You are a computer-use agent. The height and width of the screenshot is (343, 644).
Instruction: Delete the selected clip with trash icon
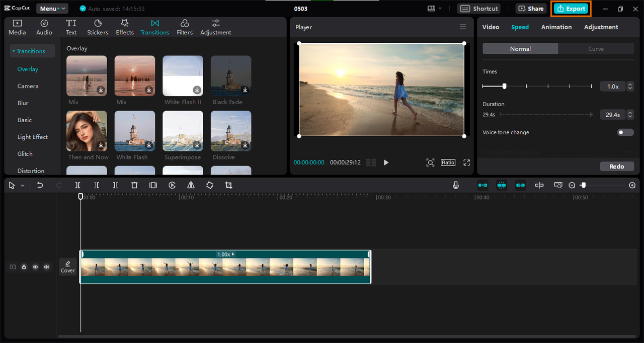[134, 185]
